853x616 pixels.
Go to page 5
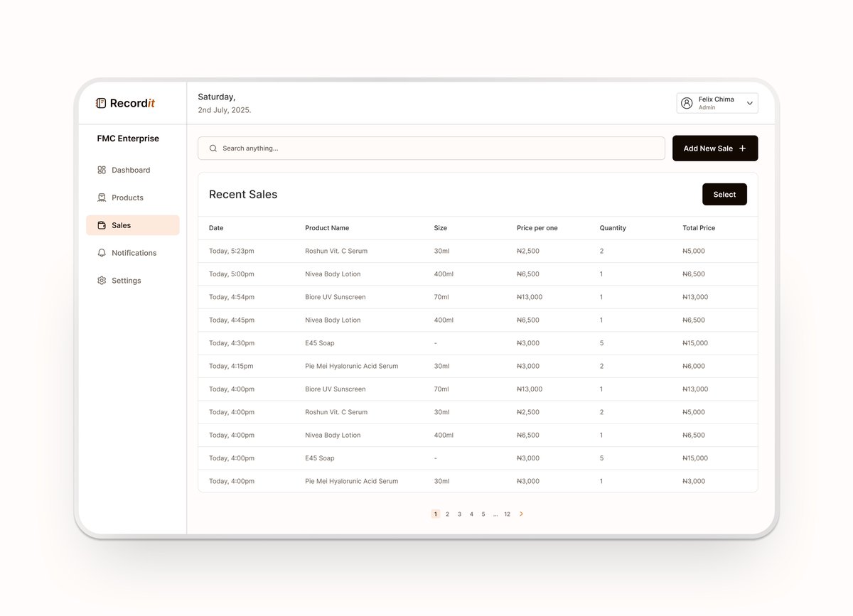point(483,514)
